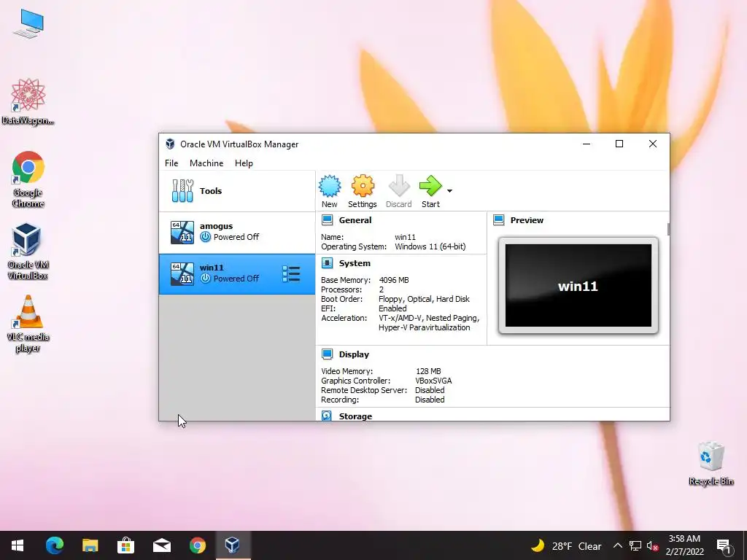This screenshot has height=560, width=747.
Task: Click the '128 MB' video memory value
Action: (428, 371)
